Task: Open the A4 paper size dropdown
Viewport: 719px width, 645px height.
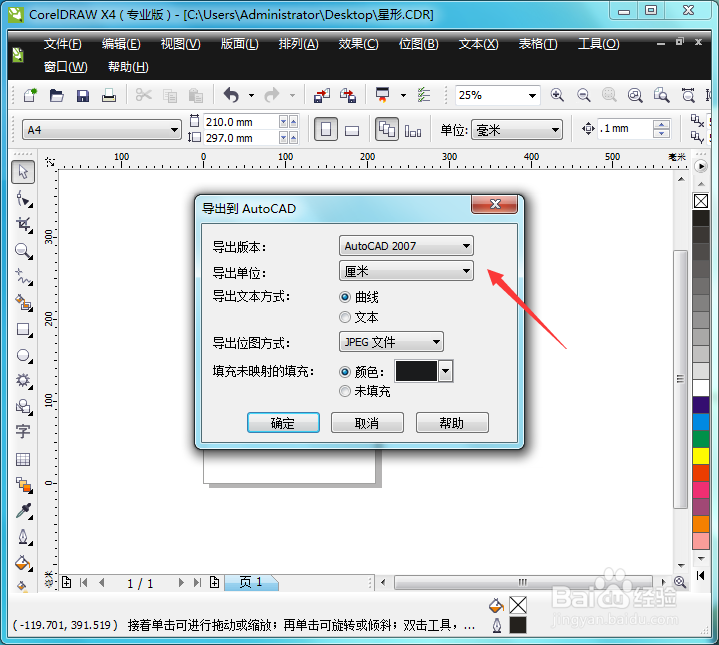Action: [102, 130]
